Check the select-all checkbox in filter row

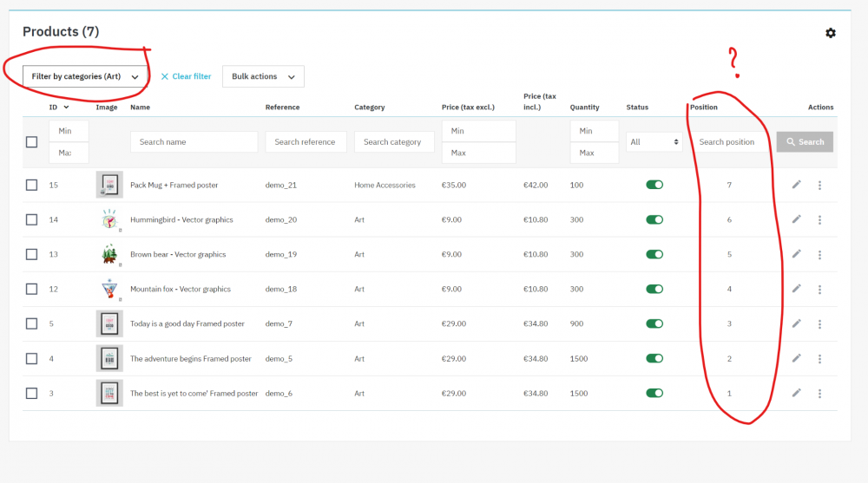pos(31,142)
